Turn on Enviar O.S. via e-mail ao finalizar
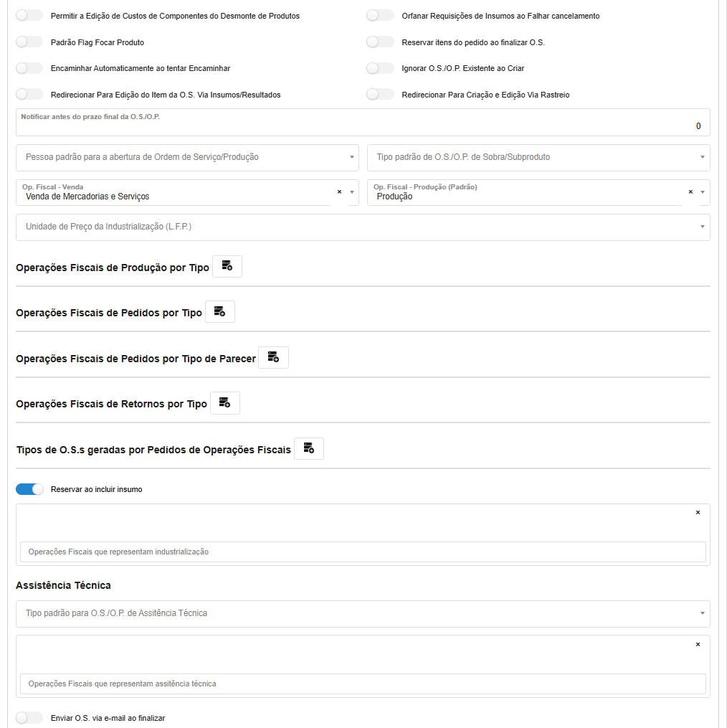Viewport: 727px width, 728px height. (29, 717)
